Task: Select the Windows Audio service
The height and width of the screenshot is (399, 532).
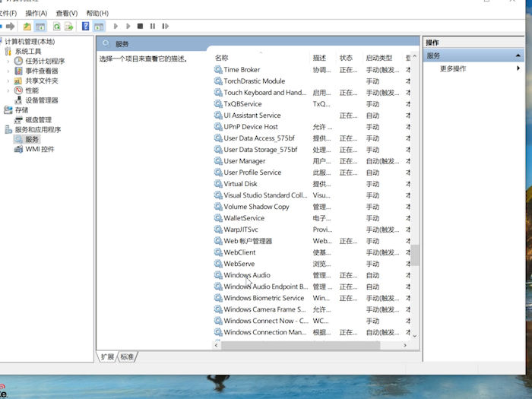Action: (x=312, y=275)
